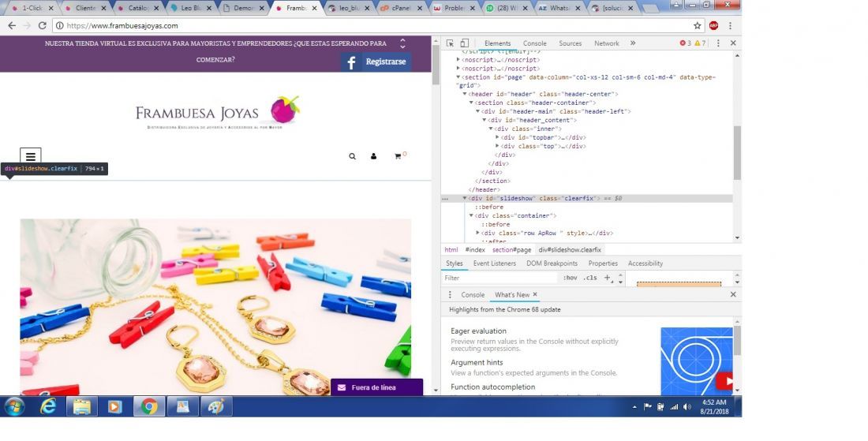Viewport: 868px width, 441px height.
Task: Collapse the div id="slideshow" node
Action: point(465,198)
